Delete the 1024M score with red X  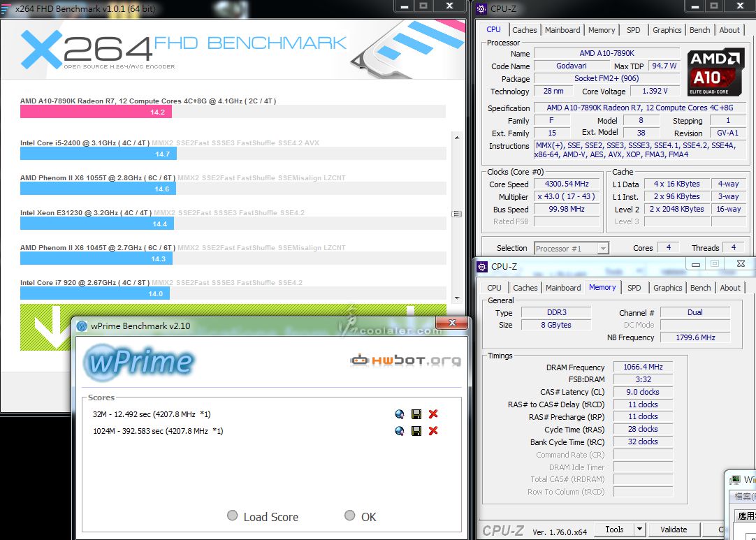pos(433,431)
